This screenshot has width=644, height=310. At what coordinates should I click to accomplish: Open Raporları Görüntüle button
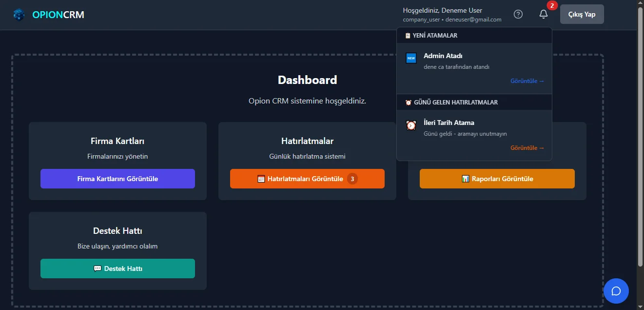tap(497, 179)
